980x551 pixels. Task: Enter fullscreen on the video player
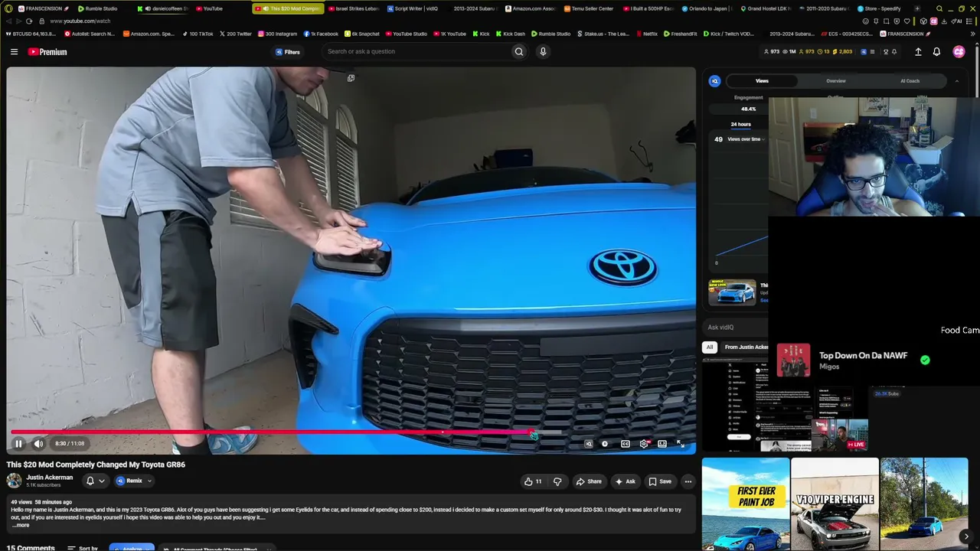pos(681,444)
